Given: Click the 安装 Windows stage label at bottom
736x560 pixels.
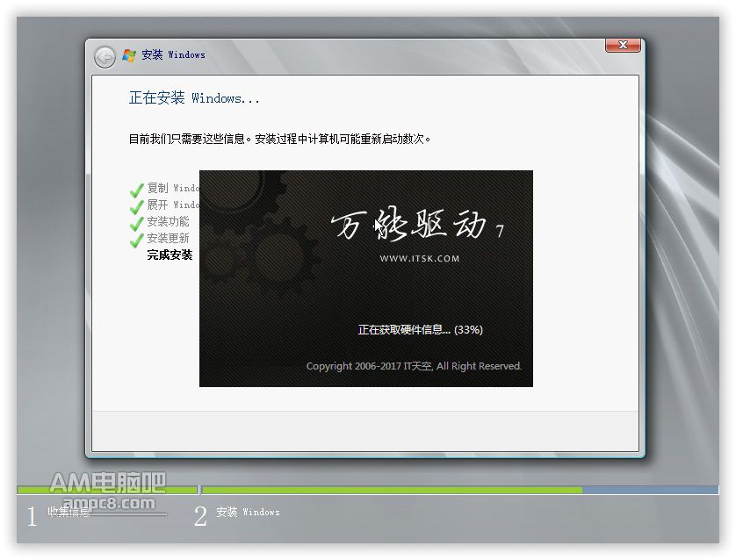Looking at the screenshot, I should (x=248, y=512).
